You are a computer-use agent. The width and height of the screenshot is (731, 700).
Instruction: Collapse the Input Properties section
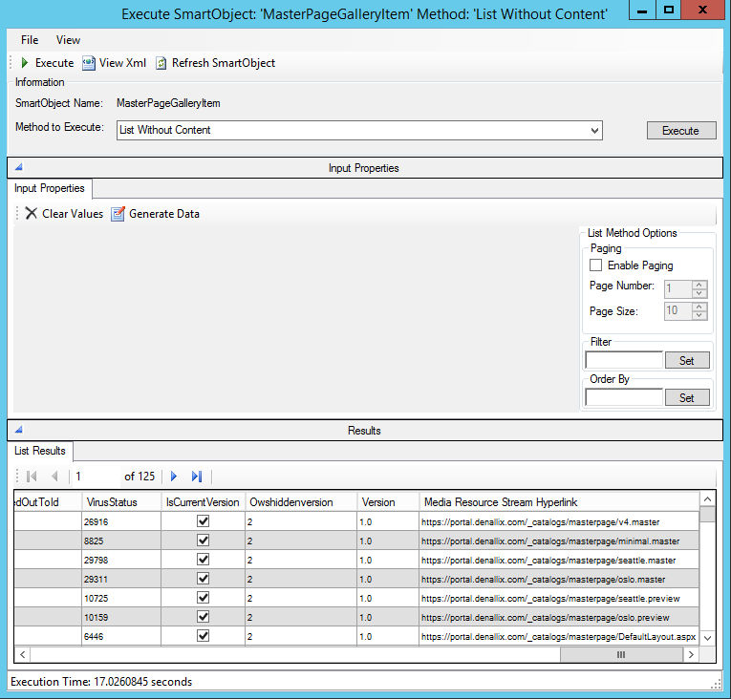[x=19, y=167]
